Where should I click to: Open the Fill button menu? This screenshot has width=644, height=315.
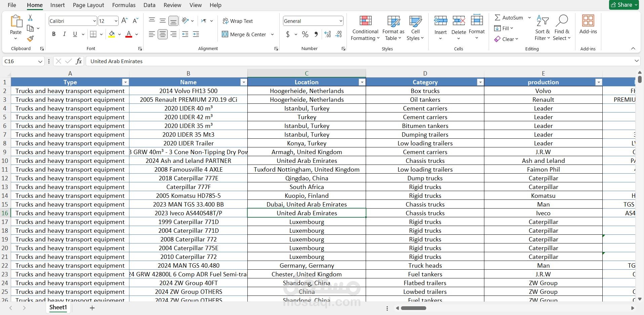point(504,28)
